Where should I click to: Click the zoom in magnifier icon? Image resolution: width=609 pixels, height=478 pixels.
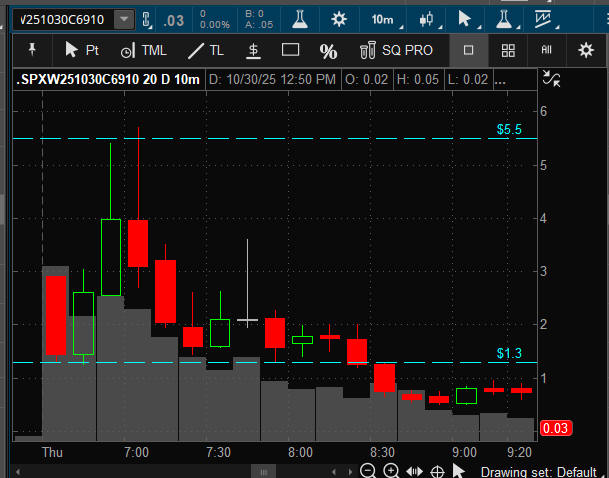pyautogui.click(x=391, y=471)
